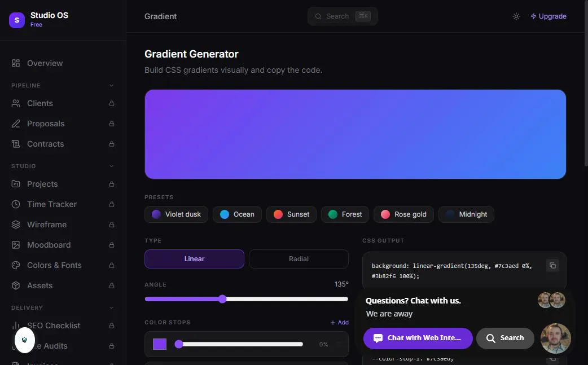This screenshot has width=588, height=365.
Task: Click the lock icon beside SEO Checklist
Action: click(112, 326)
